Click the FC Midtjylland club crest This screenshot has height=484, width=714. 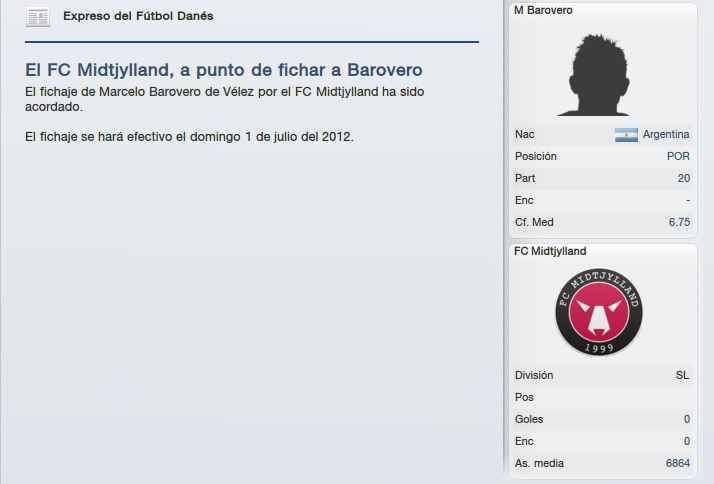click(x=599, y=312)
